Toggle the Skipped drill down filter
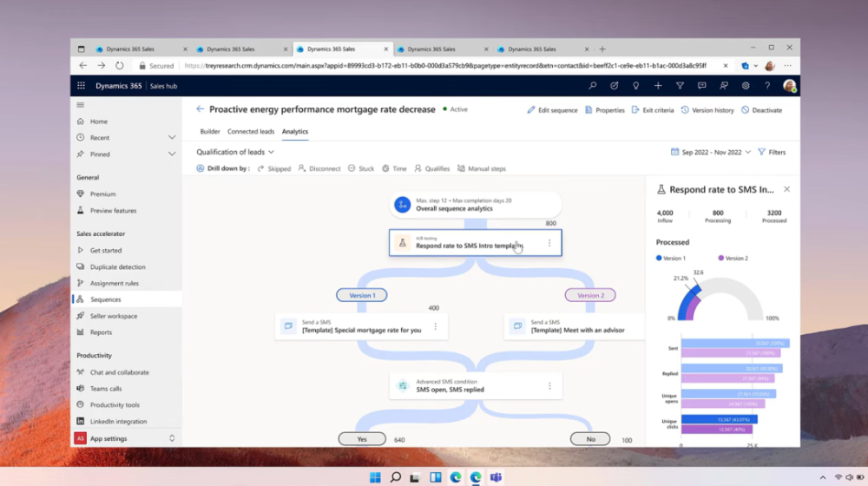 tap(274, 168)
